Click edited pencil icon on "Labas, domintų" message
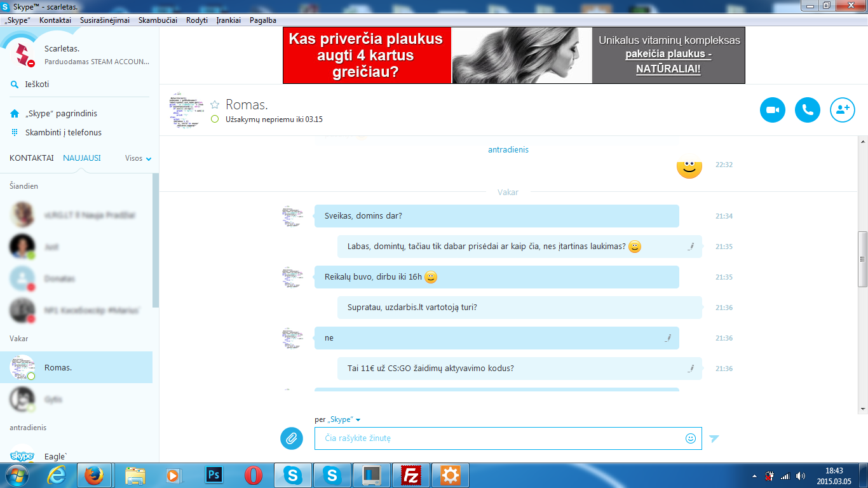 691,247
